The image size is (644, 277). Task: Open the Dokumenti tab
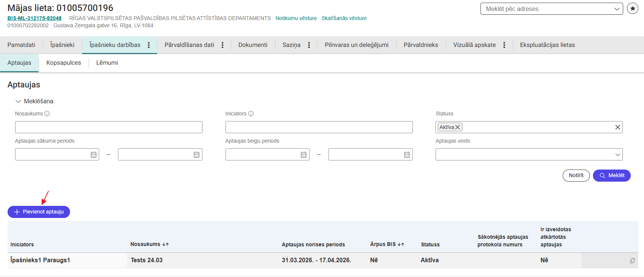click(253, 45)
